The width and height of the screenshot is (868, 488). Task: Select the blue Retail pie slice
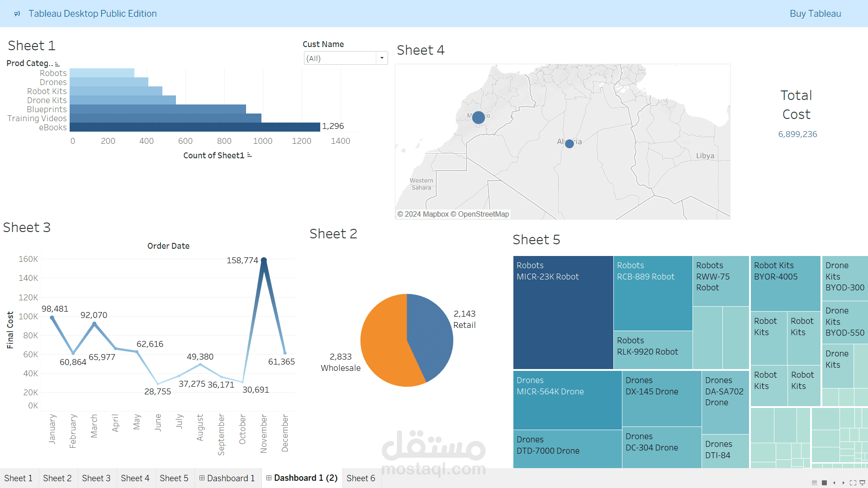(x=431, y=335)
